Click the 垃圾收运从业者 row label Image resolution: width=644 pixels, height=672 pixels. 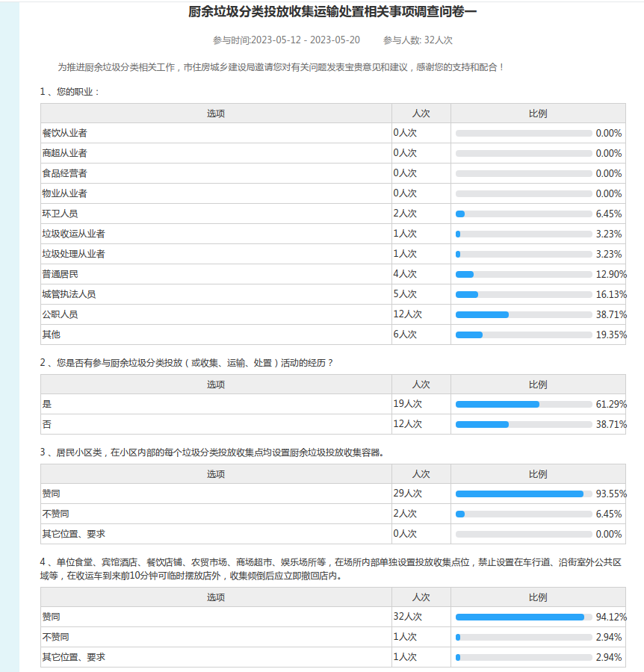[73, 234]
